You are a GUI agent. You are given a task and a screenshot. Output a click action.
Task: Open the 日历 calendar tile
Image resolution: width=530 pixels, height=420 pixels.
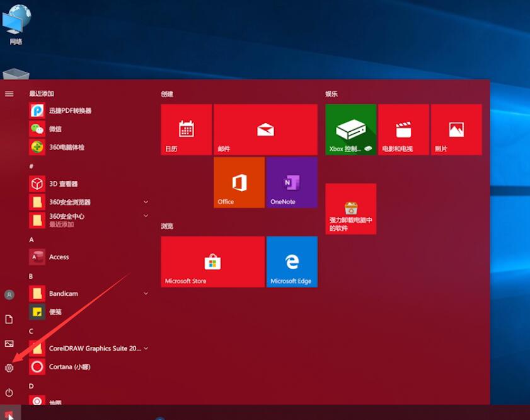(187, 129)
